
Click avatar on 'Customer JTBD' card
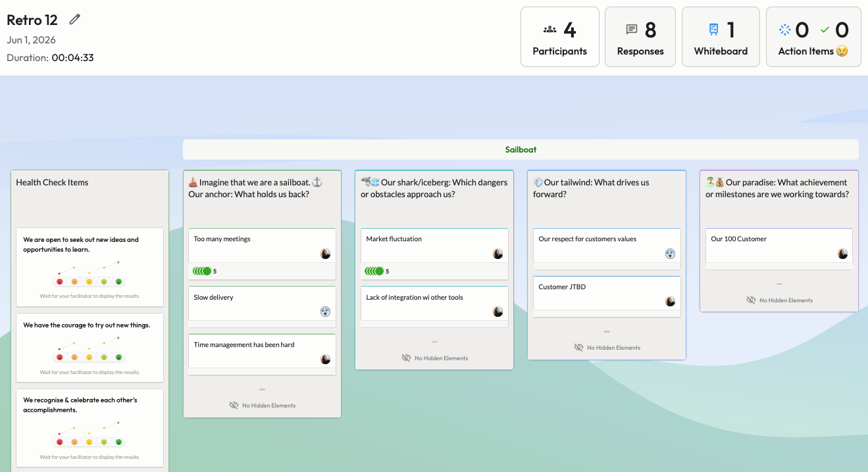(x=670, y=301)
